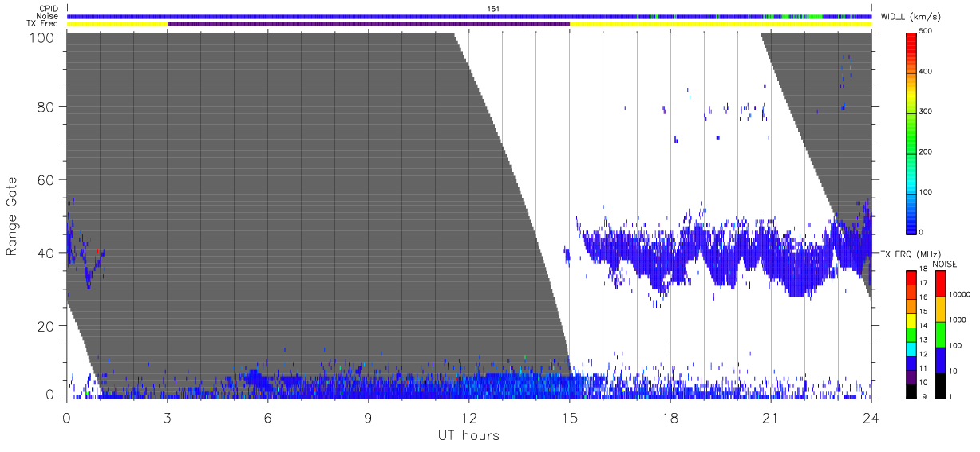Click the 13 label on the TX FRQ legend
This screenshot has width=980, height=452.
pyautogui.click(x=923, y=340)
